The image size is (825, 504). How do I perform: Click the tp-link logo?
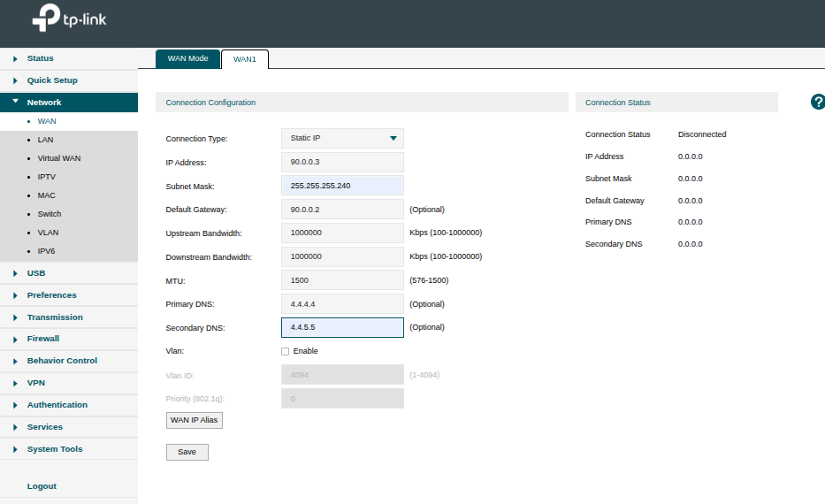tap(69, 18)
